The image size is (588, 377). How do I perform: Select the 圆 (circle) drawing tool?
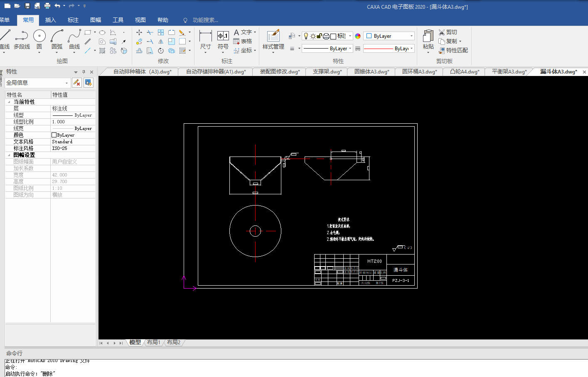(x=39, y=37)
